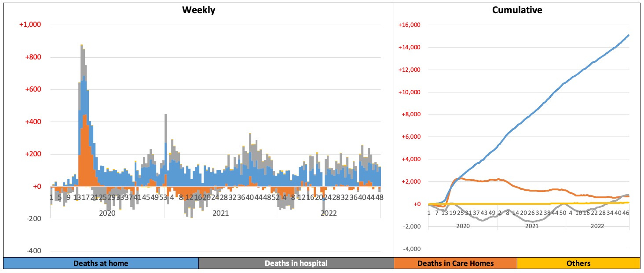Screen dimensions: 644x273
Task: Click the "+0" axis label in Weekly chart
Action: [37, 187]
